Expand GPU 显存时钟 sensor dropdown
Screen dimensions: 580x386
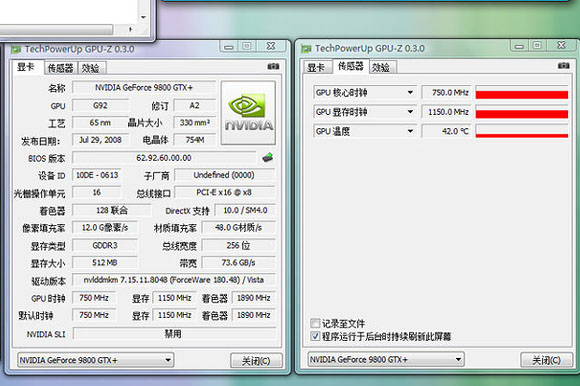410,112
